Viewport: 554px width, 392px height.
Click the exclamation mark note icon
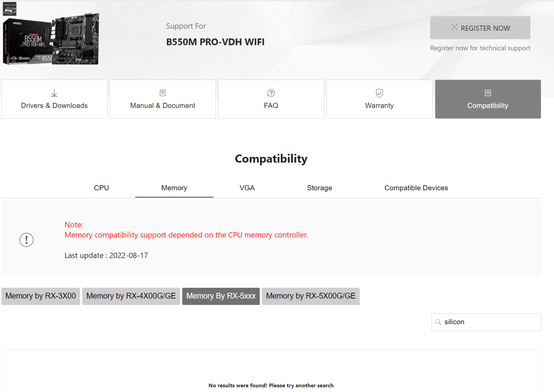[26, 240]
